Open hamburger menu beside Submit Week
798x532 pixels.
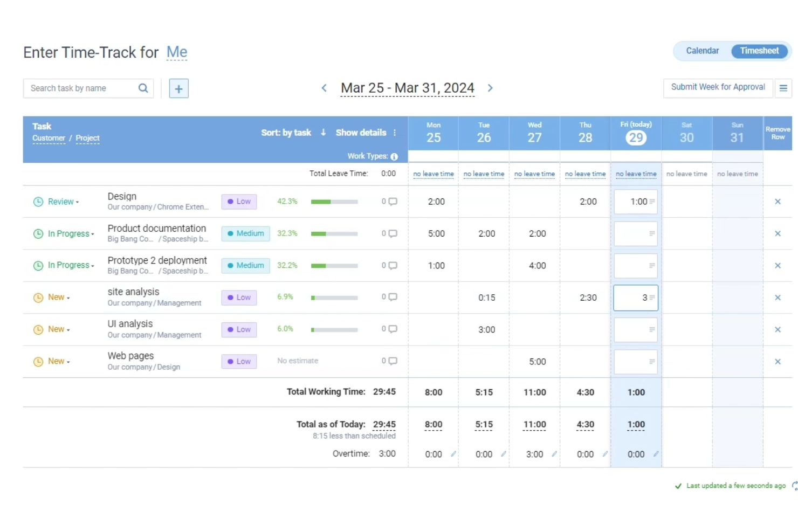click(x=783, y=88)
